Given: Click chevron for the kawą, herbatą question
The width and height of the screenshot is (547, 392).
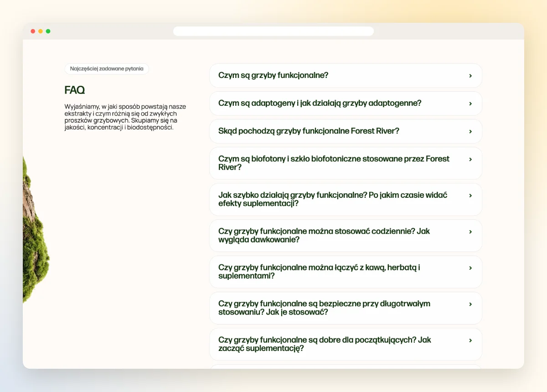Looking at the screenshot, I should [470, 268].
